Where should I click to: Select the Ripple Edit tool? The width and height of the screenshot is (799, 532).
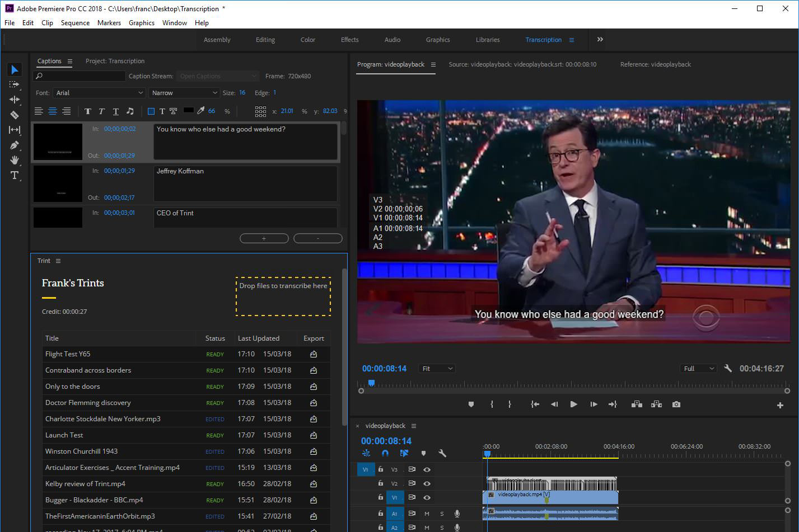(15, 100)
